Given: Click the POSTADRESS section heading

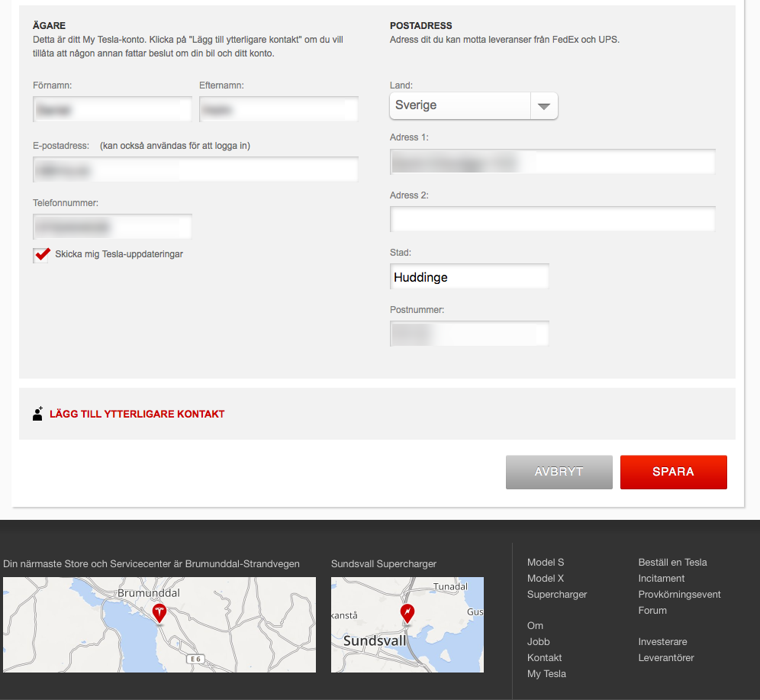Looking at the screenshot, I should pos(420,26).
